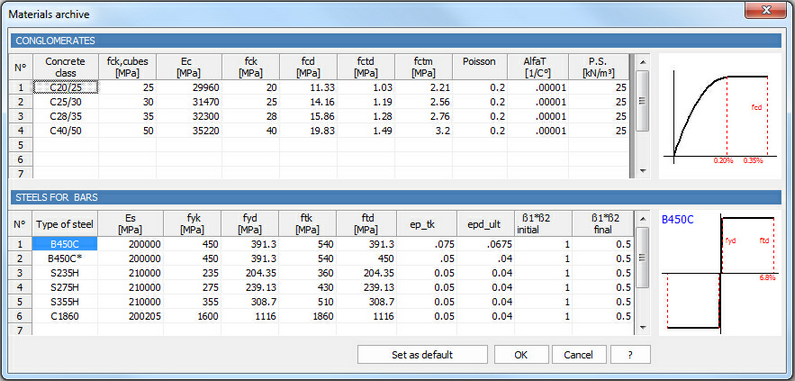Click the ß1*ß2 final column header
Screen dimensions: 795x381
(603, 224)
